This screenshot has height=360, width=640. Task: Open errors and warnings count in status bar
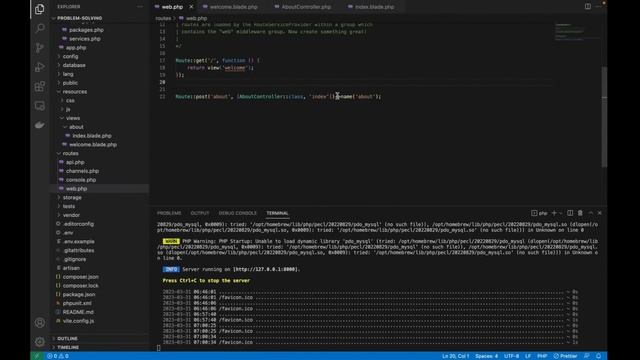click(x=58, y=356)
